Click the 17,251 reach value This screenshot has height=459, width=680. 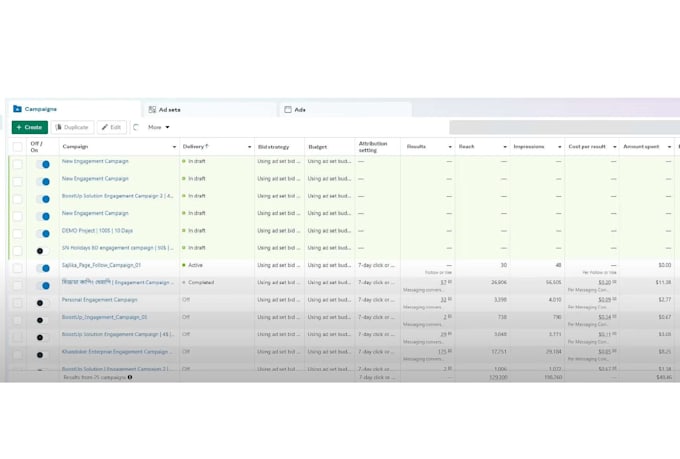499,352
